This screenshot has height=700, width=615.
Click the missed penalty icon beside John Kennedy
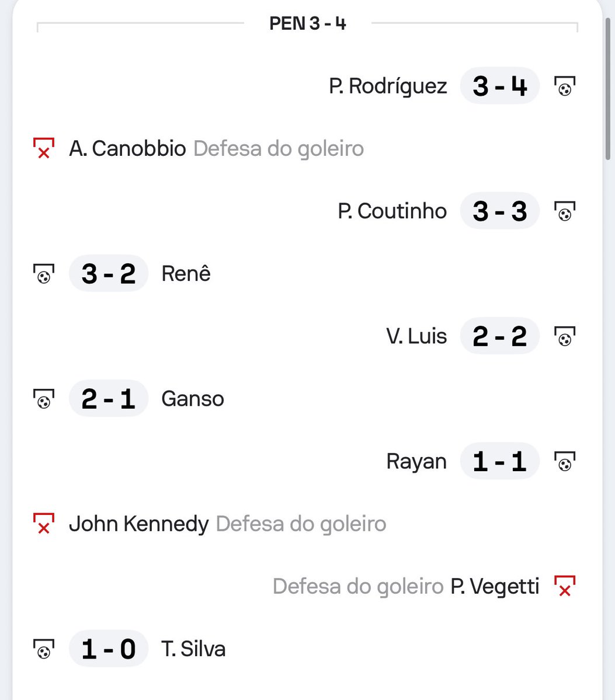point(44,524)
